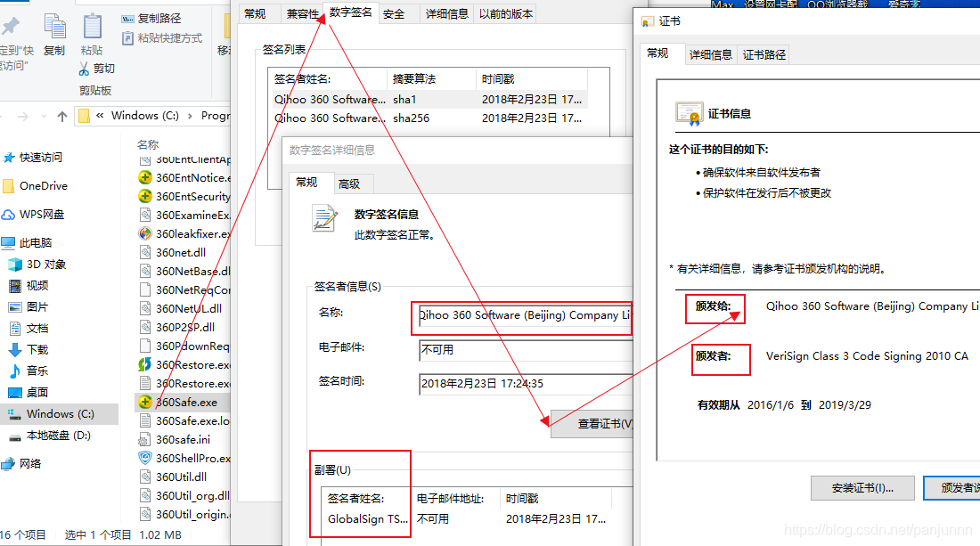Select the sha256 signature row in the list

429,118
